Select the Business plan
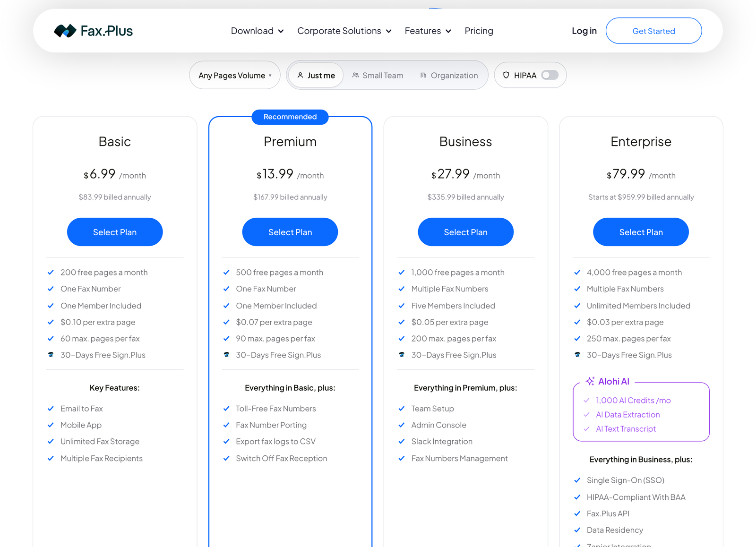 point(465,232)
